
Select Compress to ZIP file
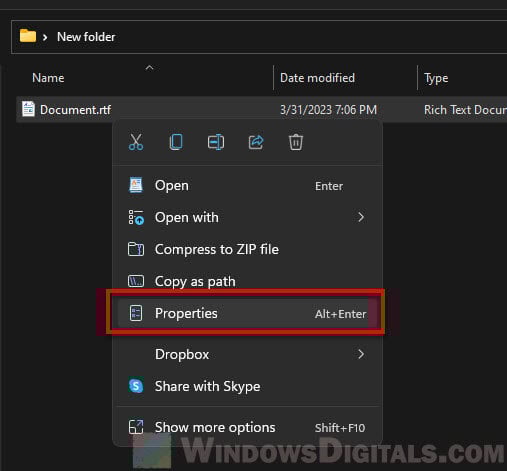(x=248, y=249)
